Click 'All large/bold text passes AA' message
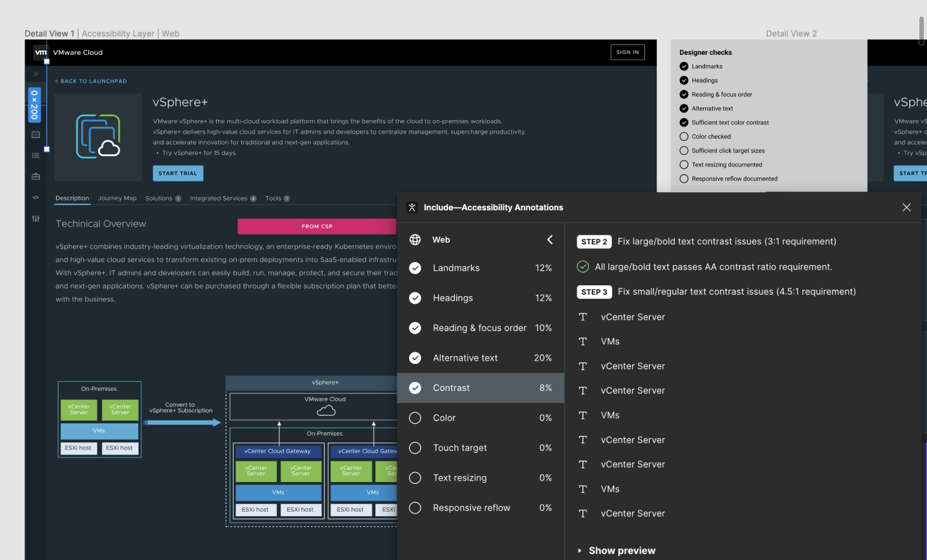The image size is (927, 560). pos(713,266)
